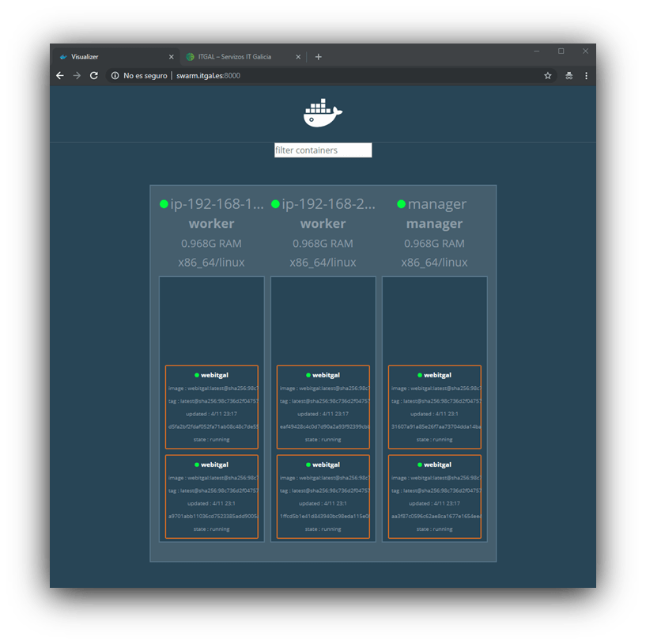Open a new tab with plus button

318,57
